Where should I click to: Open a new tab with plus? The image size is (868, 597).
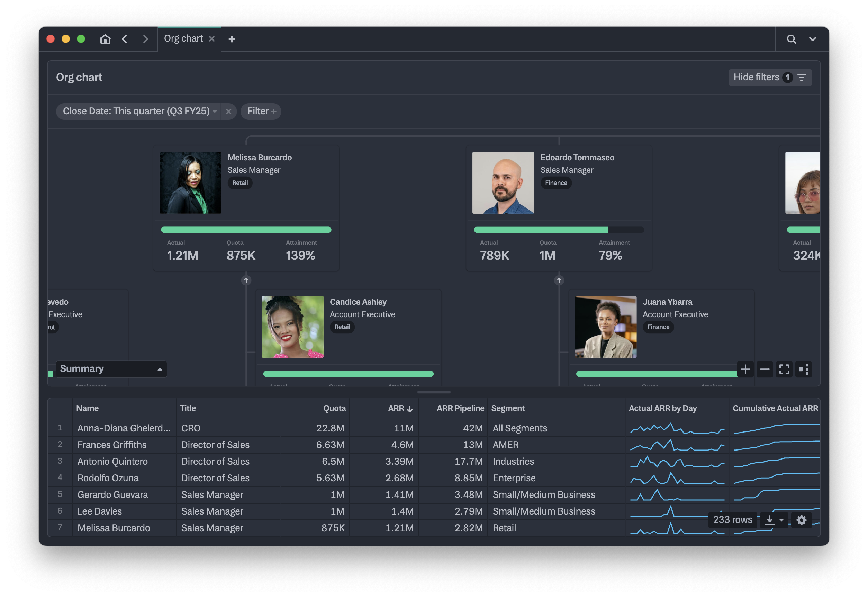click(232, 39)
